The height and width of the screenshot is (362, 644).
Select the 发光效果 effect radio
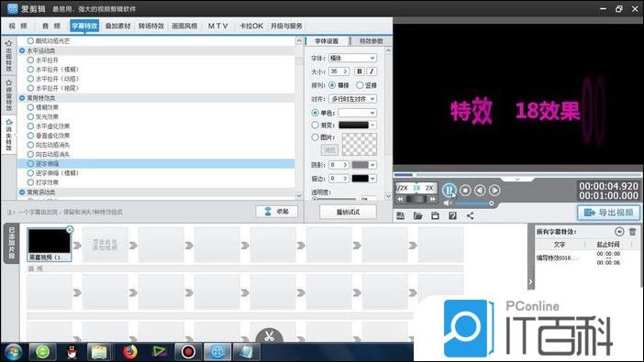pos(30,116)
